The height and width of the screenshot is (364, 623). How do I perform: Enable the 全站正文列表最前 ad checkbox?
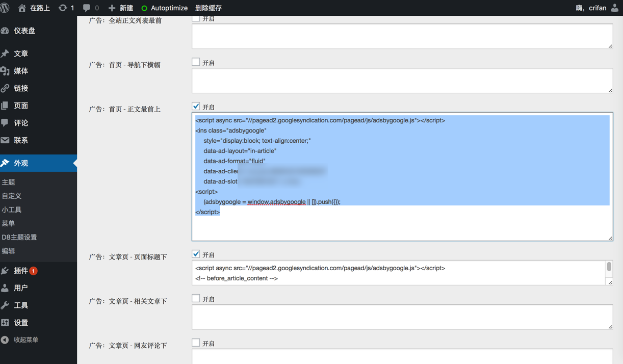click(x=196, y=18)
